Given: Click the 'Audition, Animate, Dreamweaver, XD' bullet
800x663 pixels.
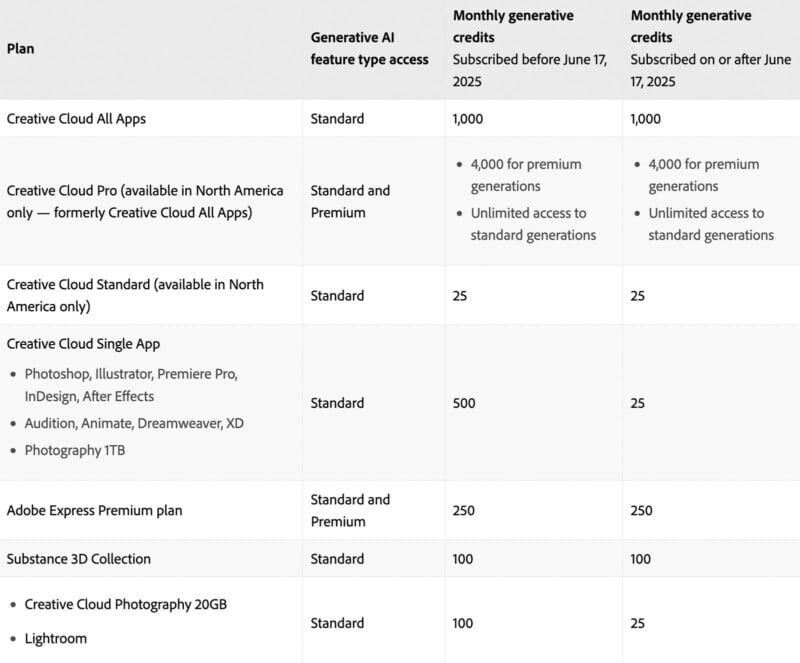Looking at the screenshot, I should coord(134,423).
